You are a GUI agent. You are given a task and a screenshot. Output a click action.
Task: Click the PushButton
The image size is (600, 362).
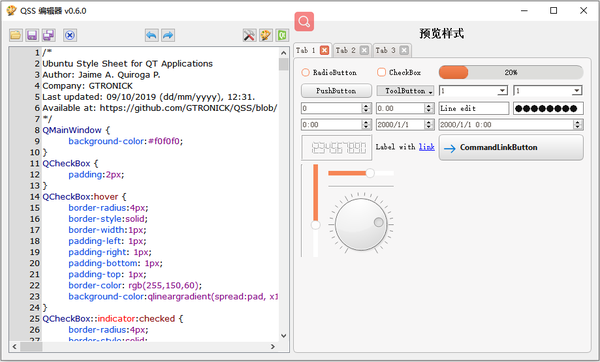click(336, 91)
